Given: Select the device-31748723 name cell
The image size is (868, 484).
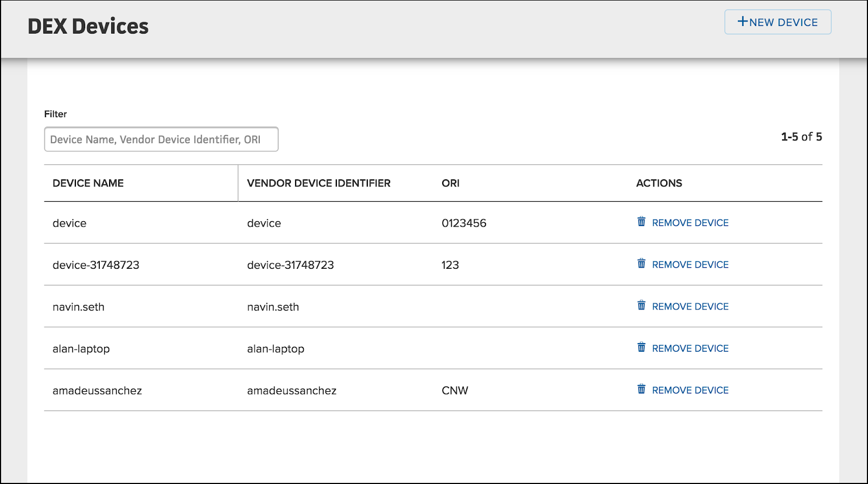Looking at the screenshot, I should [96, 265].
